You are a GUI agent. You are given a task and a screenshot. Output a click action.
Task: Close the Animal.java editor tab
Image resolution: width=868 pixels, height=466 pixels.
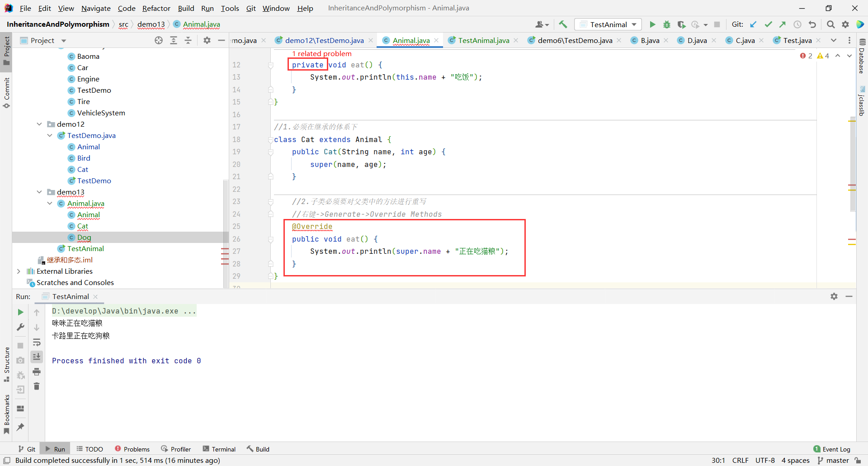436,40
